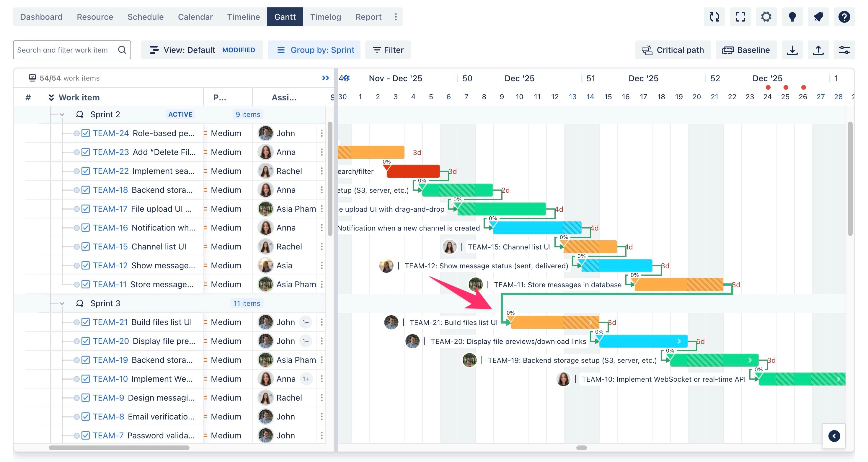Screen dimensions: 868x462
Task: Open more options for TEAM-9 row
Action: (x=322, y=398)
